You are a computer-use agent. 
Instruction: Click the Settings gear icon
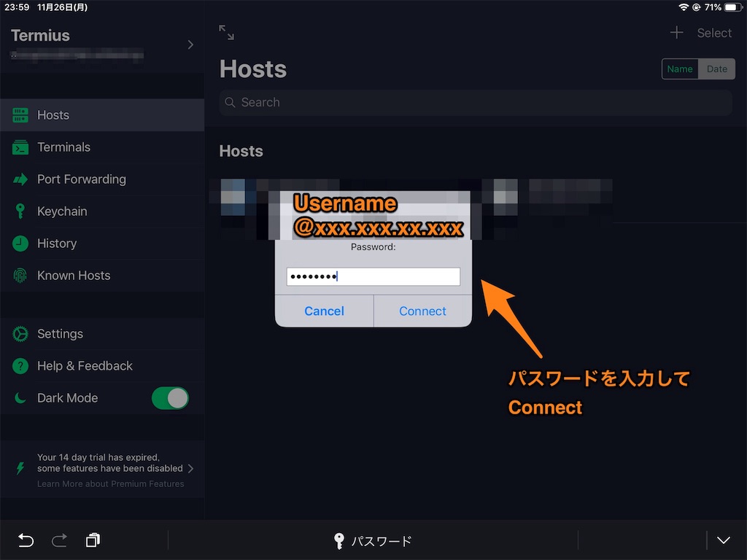pos(20,334)
